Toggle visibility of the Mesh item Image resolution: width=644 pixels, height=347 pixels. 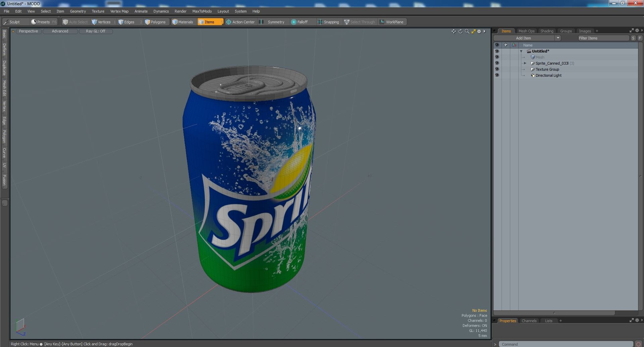[497, 57]
